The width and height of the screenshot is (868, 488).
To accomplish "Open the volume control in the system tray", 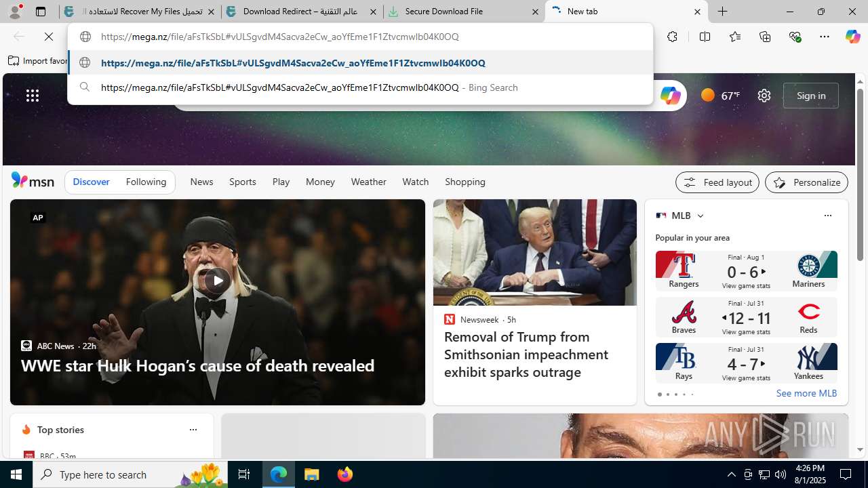I will [x=781, y=474].
